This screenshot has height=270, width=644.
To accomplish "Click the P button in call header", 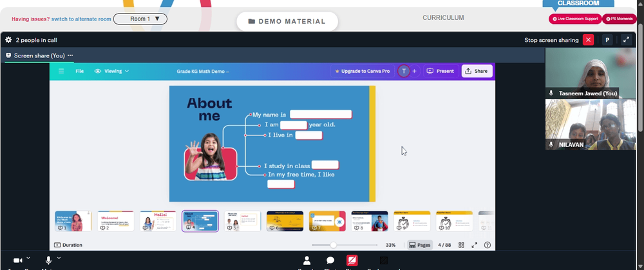I will (x=607, y=40).
